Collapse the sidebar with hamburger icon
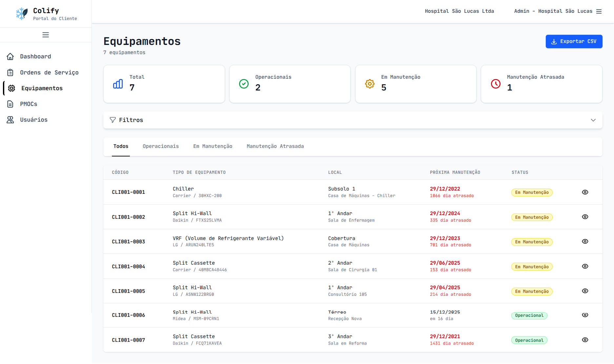614x364 pixels. [46, 35]
